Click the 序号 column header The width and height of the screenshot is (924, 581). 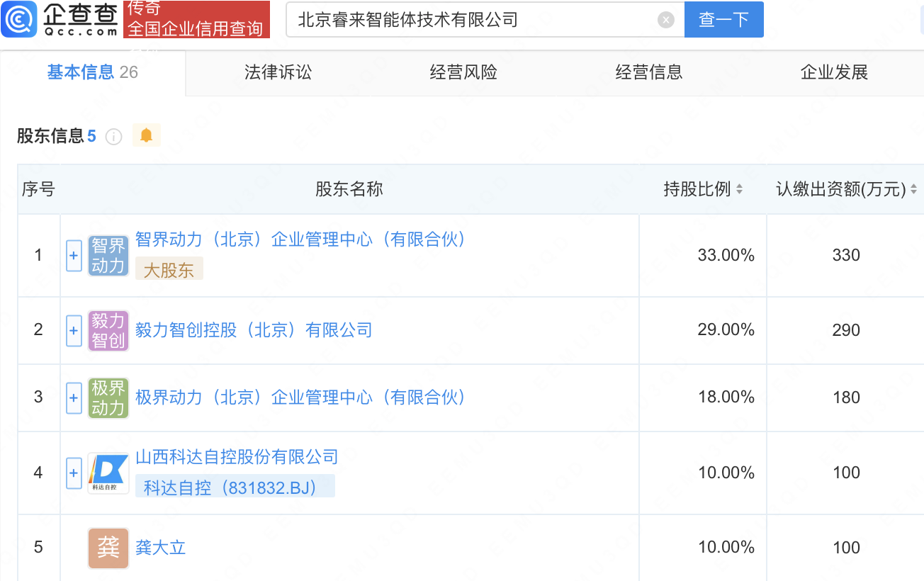click(x=38, y=189)
